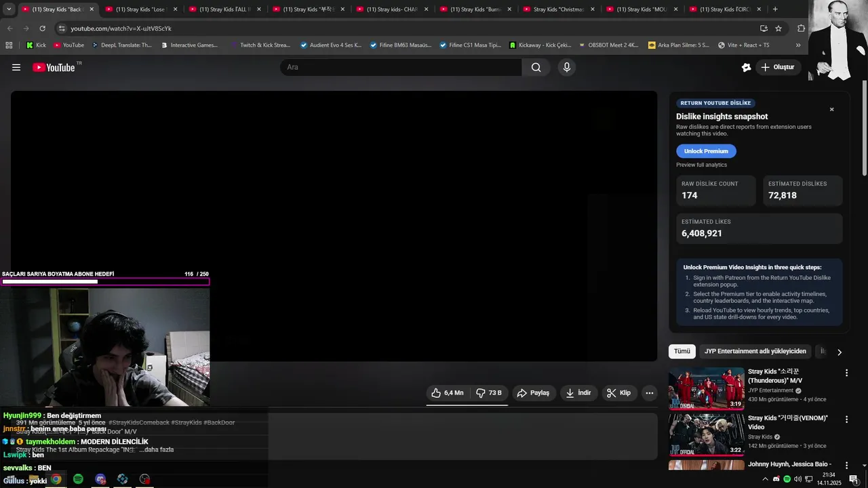Open the YouTube hamburger guide menu
This screenshot has height=488, width=868.
tap(16, 67)
